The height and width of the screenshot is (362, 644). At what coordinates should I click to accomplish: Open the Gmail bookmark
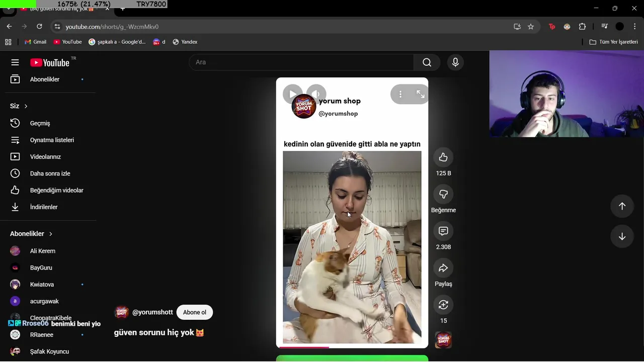35,42
